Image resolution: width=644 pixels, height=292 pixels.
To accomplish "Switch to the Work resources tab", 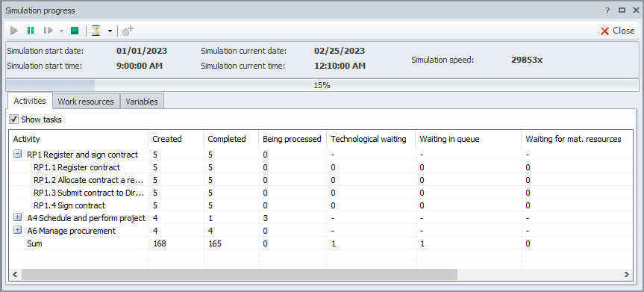I will [x=86, y=102].
